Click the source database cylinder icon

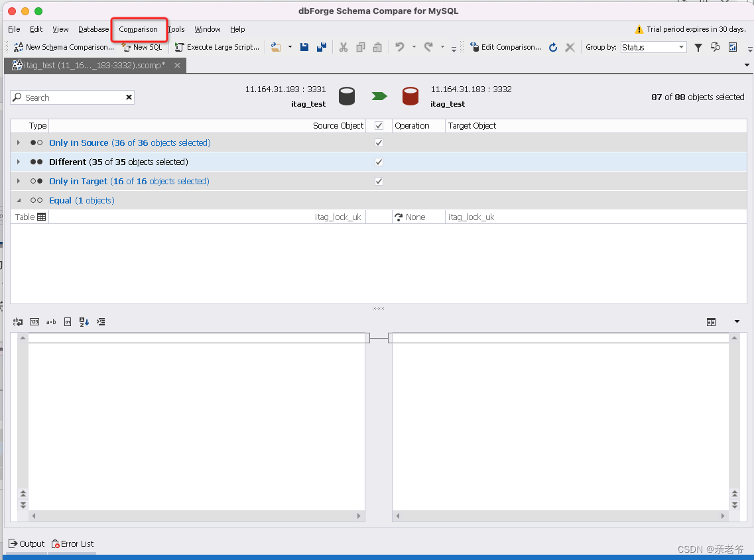(x=347, y=96)
